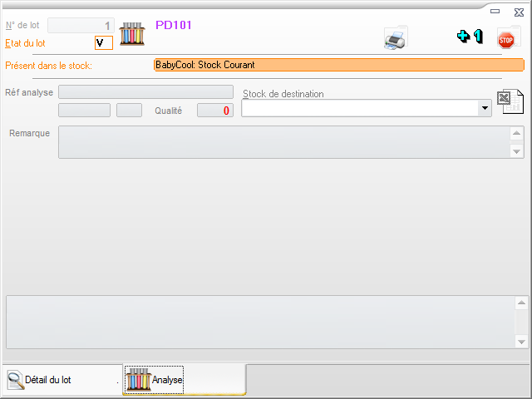Switch to the Détail du lot tab
The image size is (532, 399).
[x=50, y=380]
